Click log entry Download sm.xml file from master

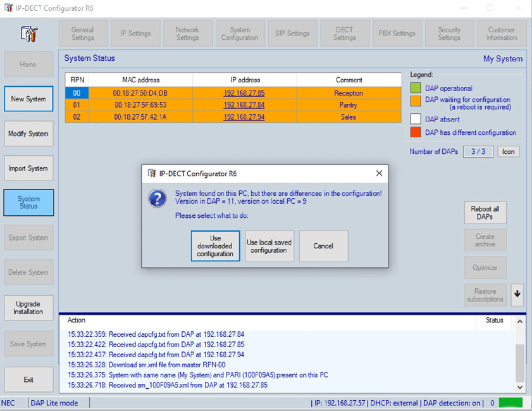pyautogui.click(x=147, y=365)
